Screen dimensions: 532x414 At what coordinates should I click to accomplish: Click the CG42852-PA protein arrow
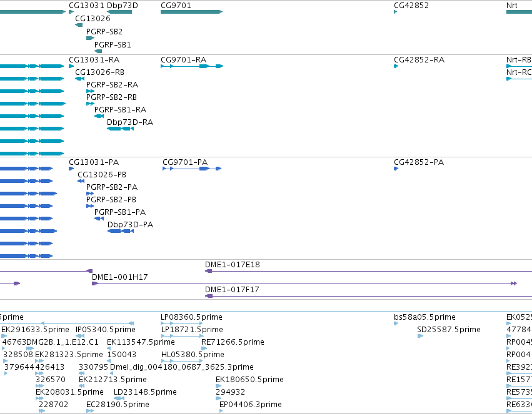(396, 169)
